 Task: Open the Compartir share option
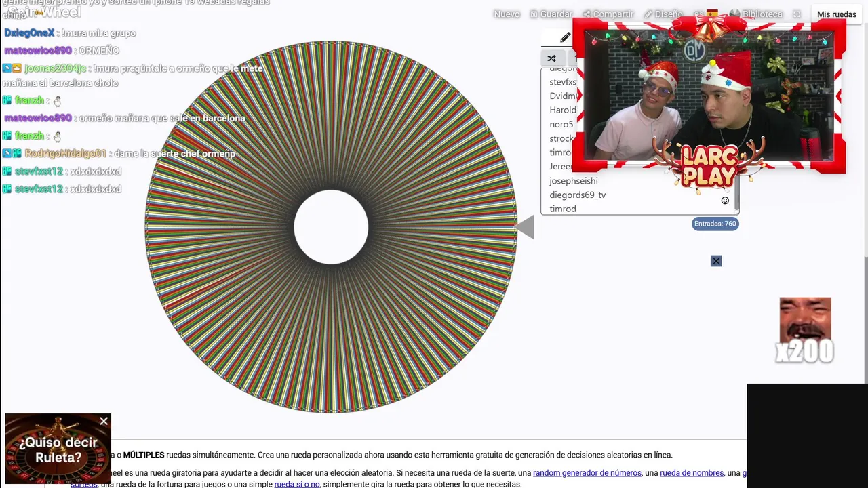tap(608, 14)
